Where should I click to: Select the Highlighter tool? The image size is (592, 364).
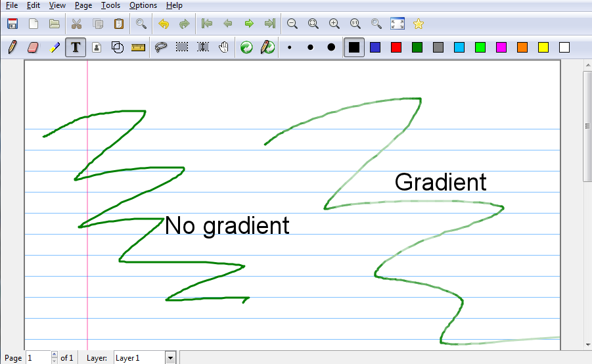(x=55, y=47)
